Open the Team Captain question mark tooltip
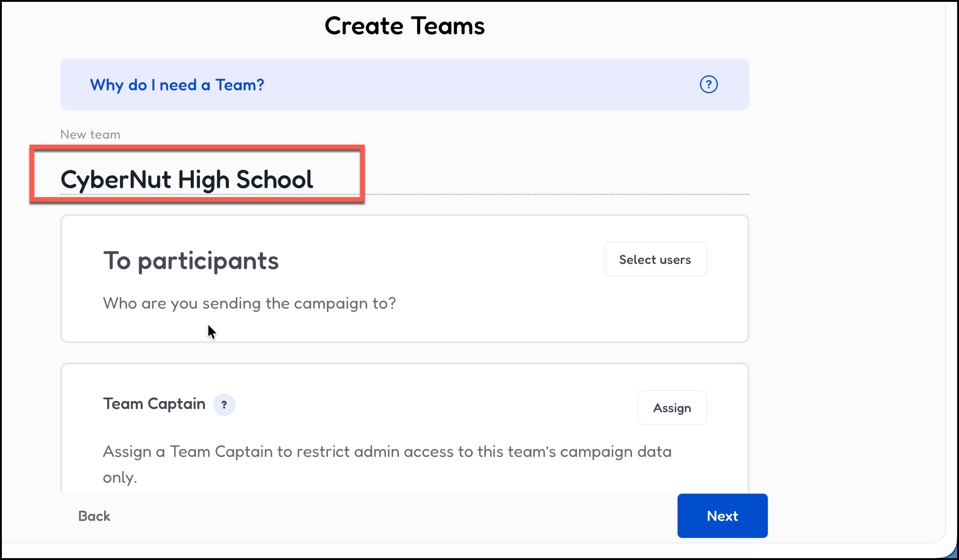The width and height of the screenshot is (959, 560). point(224,405)
